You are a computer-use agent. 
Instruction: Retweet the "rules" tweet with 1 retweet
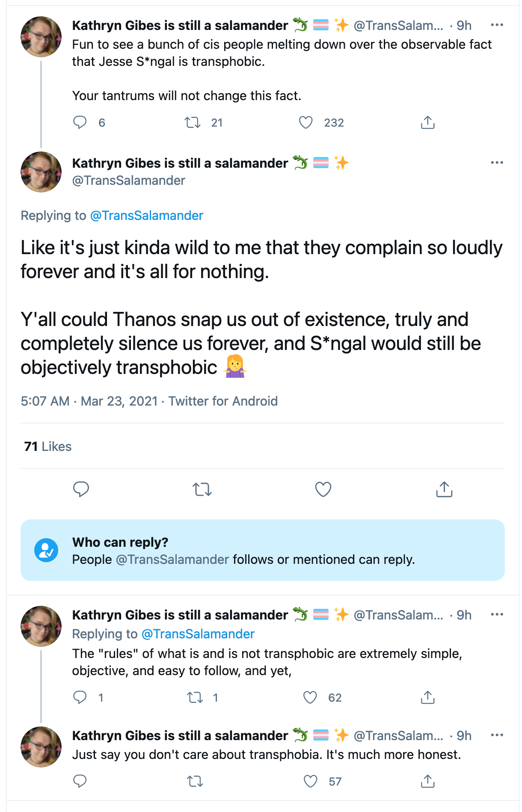[195, 698]
